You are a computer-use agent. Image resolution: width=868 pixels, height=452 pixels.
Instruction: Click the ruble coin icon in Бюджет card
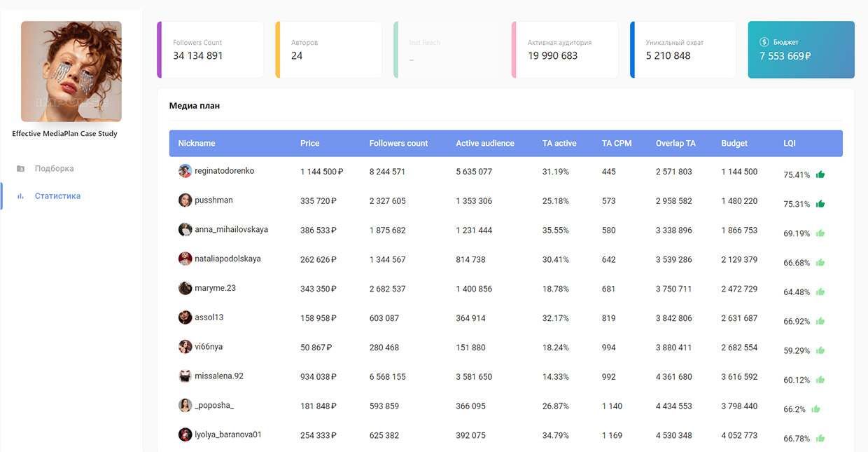coord(764,42)
